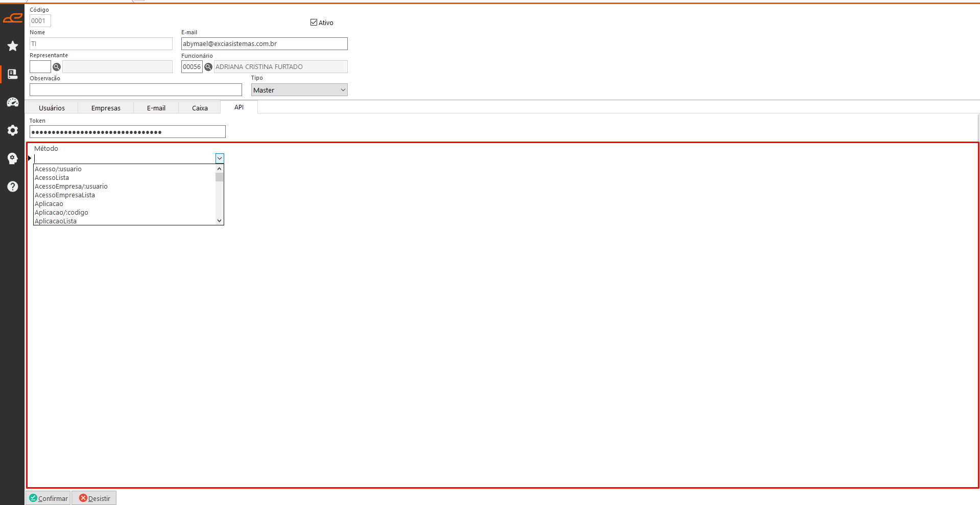The width and height of the screenshot is (980, 505).
Task: Click the head with gear sidebar icon
Action: click(x=13, y=158)
